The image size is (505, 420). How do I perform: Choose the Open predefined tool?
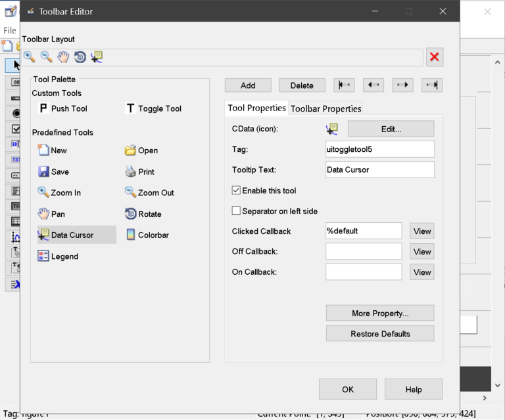pos(141,151)
